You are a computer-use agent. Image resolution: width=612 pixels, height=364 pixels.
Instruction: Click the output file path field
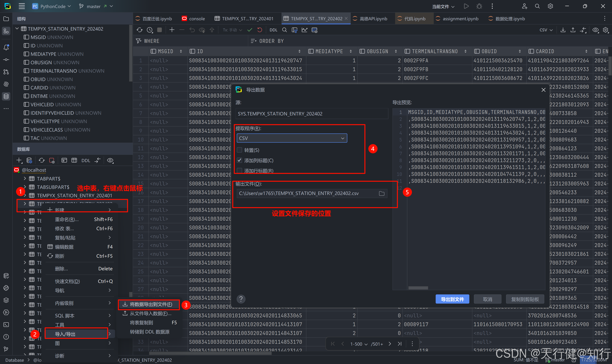point(307,193)
